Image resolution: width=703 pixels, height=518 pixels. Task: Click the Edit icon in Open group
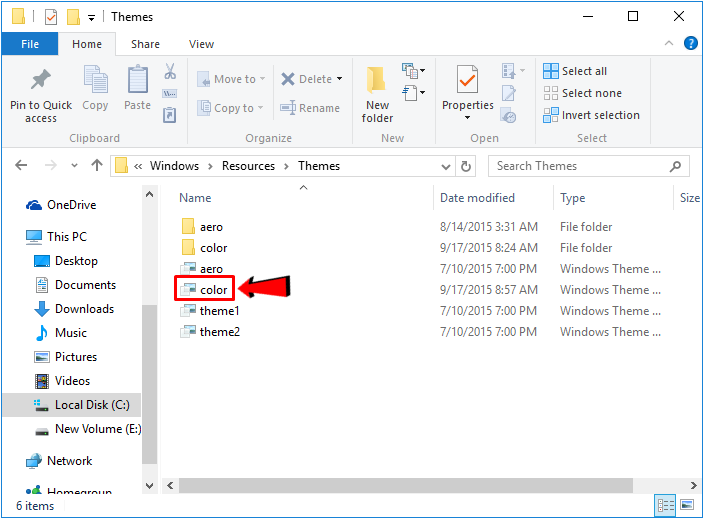[508, 93]
